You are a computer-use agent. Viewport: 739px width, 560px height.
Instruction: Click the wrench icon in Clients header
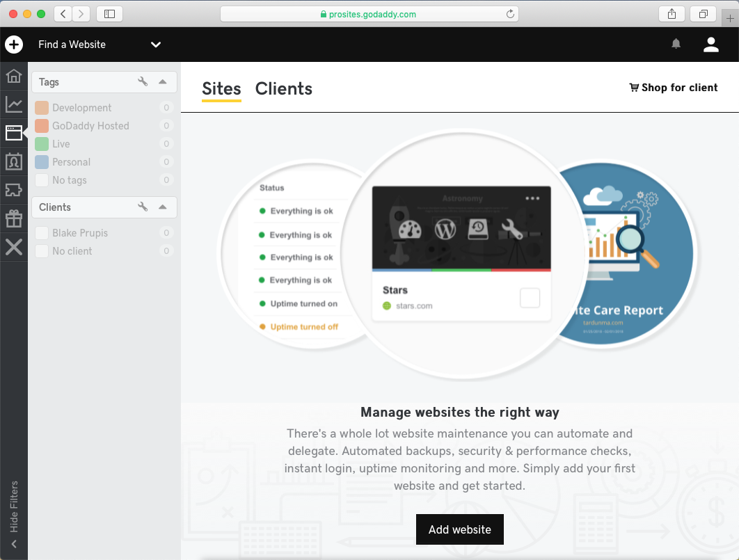point(143,207)
